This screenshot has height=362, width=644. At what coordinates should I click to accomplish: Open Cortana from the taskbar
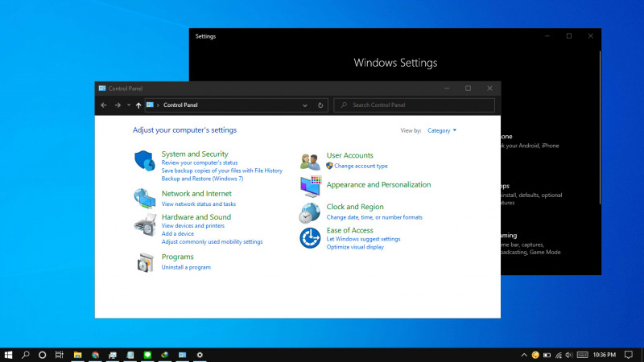(43, 355)
